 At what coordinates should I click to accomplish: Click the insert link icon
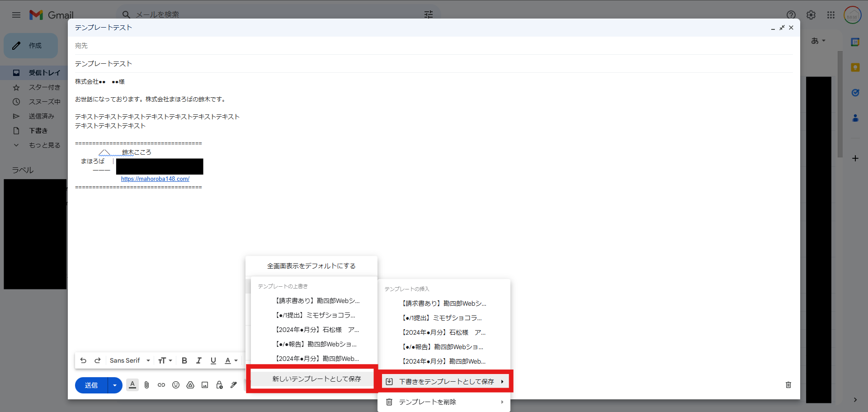[161, 385]
